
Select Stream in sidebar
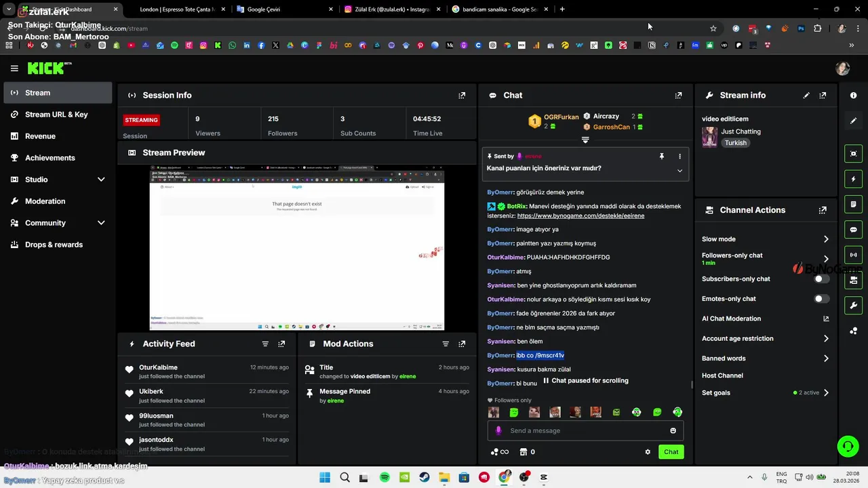click(x=58, y=93)
